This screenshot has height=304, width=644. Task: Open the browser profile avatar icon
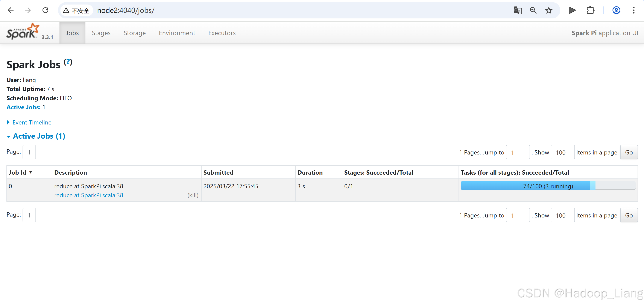pyautogui.click(x=616, y=10)
